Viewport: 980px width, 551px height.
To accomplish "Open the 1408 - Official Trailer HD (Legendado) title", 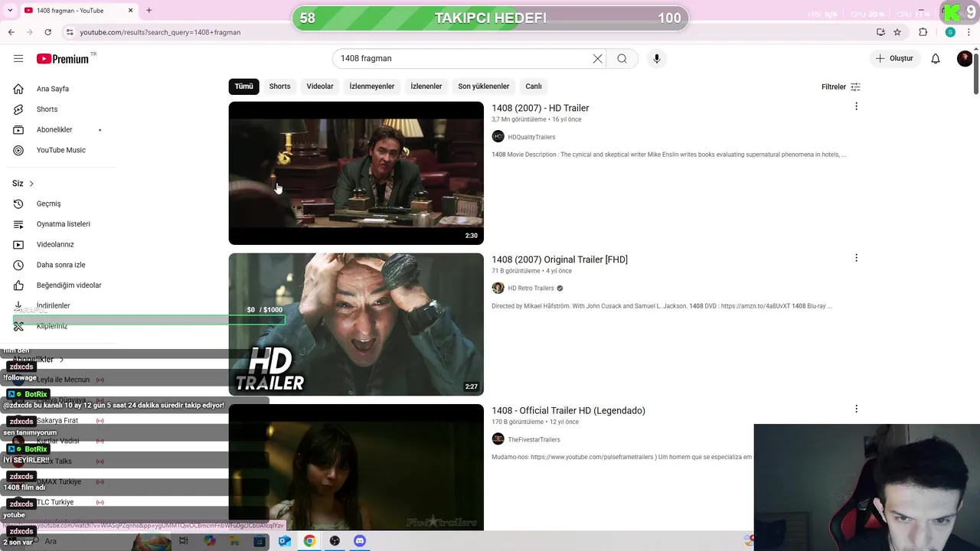I will 568,411.
